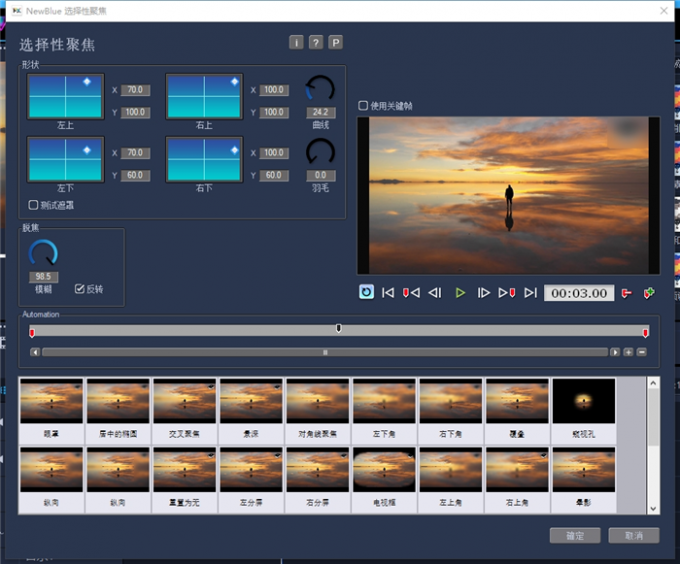680x564 pixels.
Task: Open the info 'i' button
Action: coord(296,42)
